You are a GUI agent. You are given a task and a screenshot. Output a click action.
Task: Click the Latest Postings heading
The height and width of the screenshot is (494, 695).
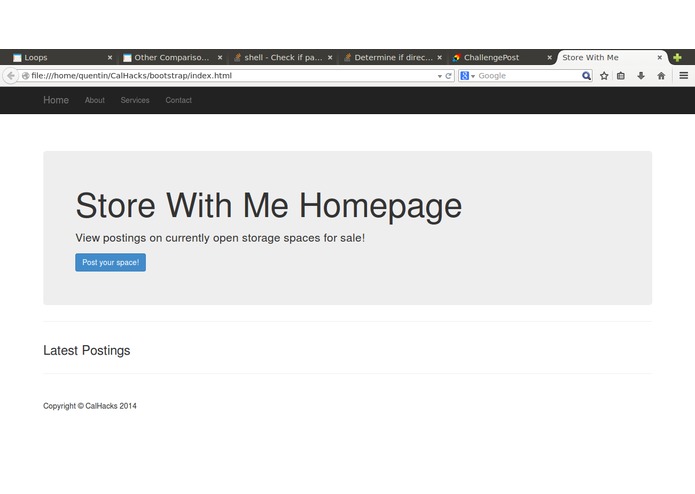click(87, 350)
